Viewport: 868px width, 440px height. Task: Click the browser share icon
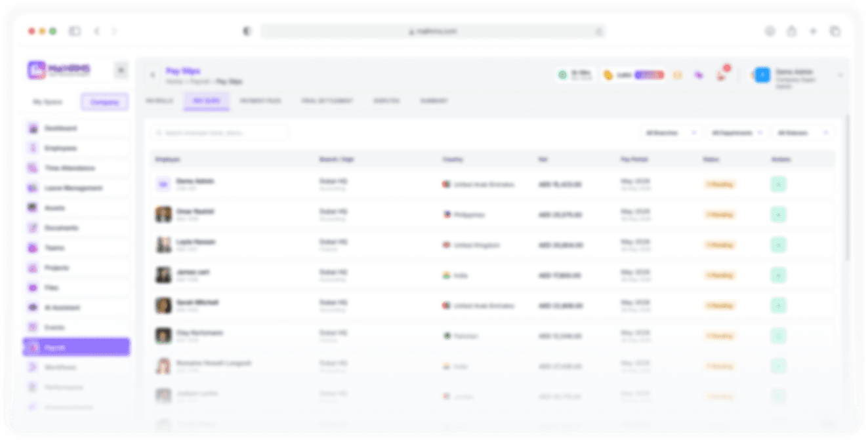(x=792, y=31)
